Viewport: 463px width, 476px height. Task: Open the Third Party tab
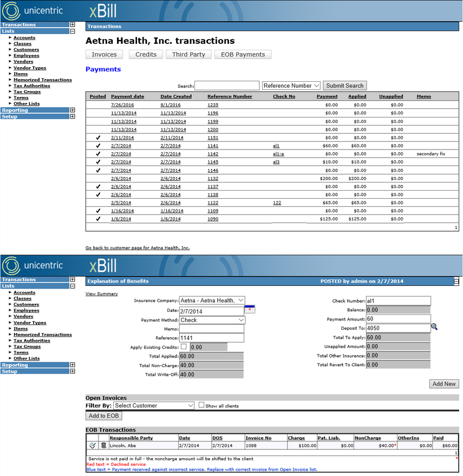pyautogui.click(x=188, y=54)
